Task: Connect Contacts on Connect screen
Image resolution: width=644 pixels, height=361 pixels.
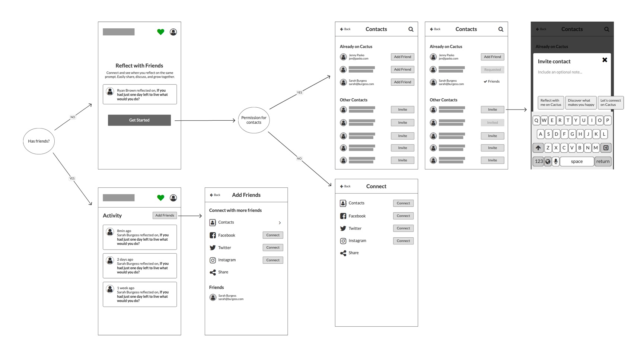Action: (x=403, y=203)
